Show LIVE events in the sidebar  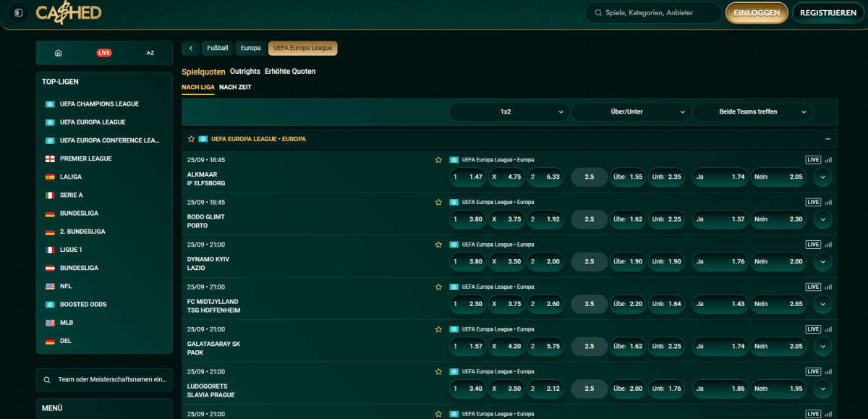pos(104,53)
